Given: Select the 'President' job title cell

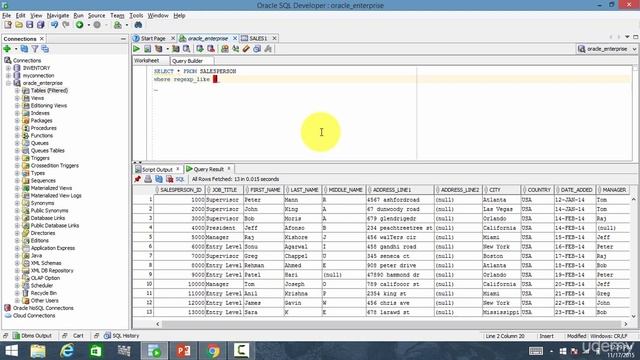Looking at the screenshot, I should [224, 228].
